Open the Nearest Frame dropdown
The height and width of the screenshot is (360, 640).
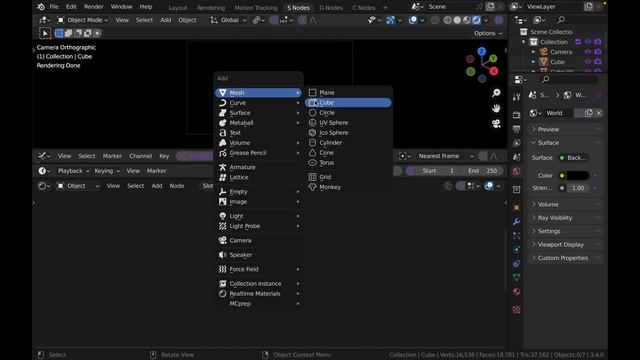click(x=446, y=156)
